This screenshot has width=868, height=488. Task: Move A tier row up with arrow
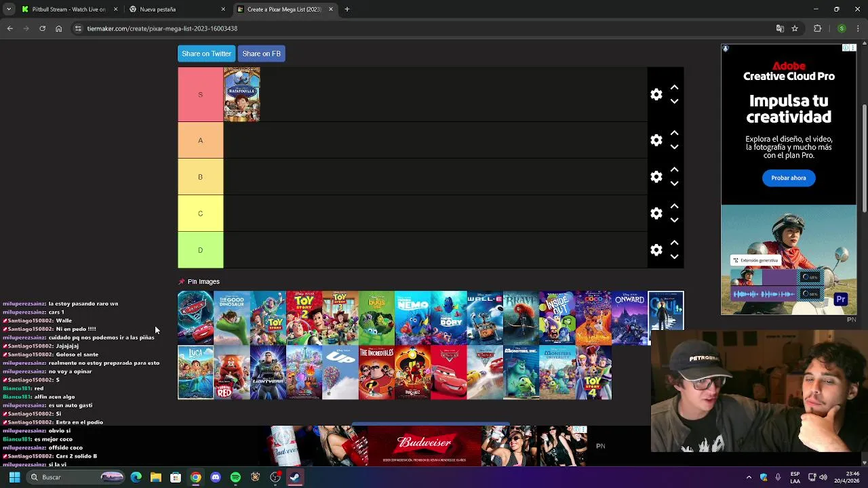(674, 133)
